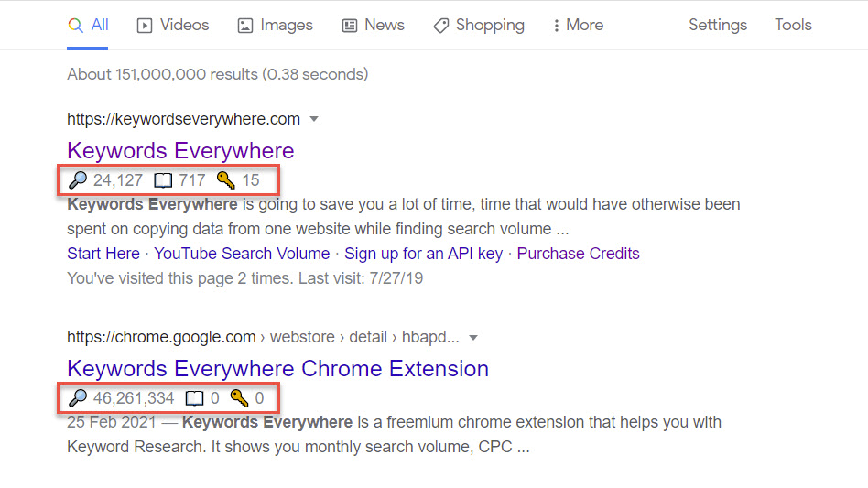Expand dropdown arrow next to keywordseverywhere.com URL
868x488 pixels.
coord(314,119)
